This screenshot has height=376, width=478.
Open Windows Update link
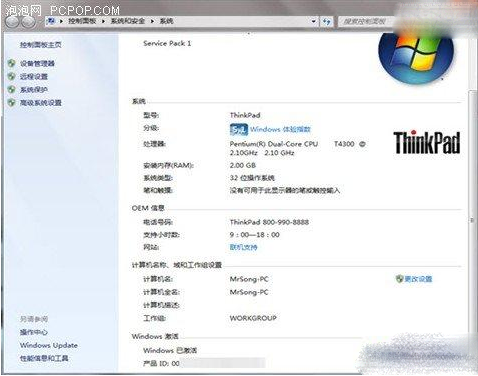(x=49, y=345)
